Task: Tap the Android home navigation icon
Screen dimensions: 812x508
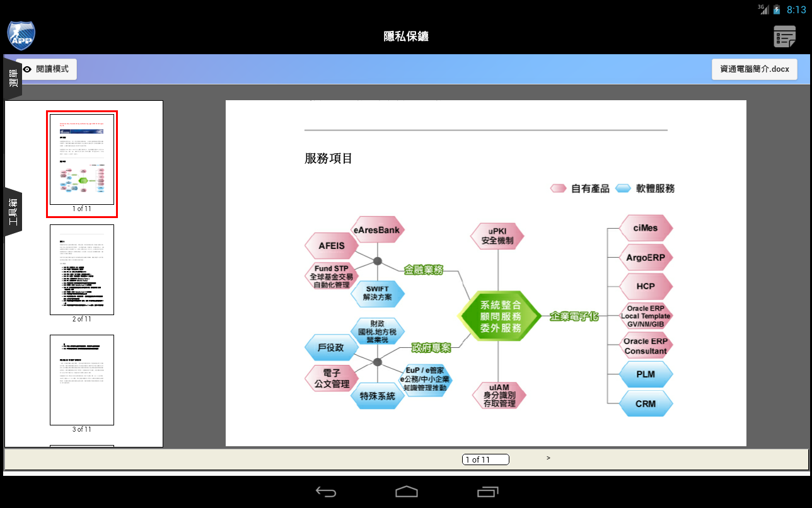Action: [407, 492]
